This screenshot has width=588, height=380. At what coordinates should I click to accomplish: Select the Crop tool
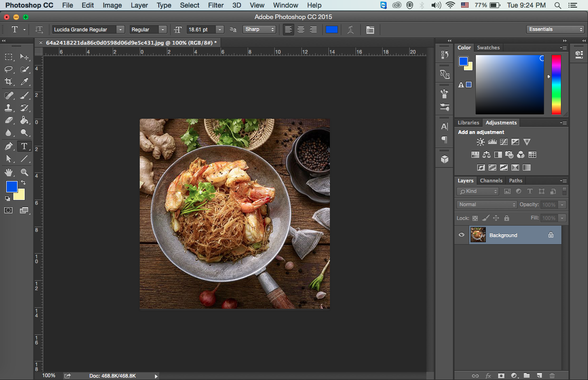(x=9, y=82)
